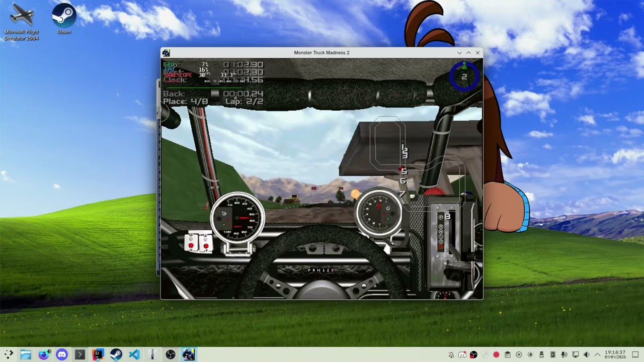Focus the Monster Truck Madness 2 taskbar entry

(x=189, y=354)
